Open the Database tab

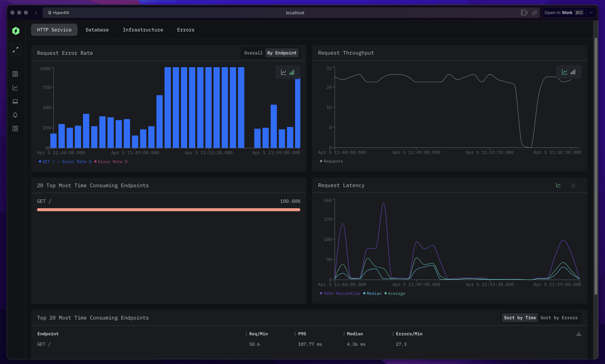pos(97,30)
